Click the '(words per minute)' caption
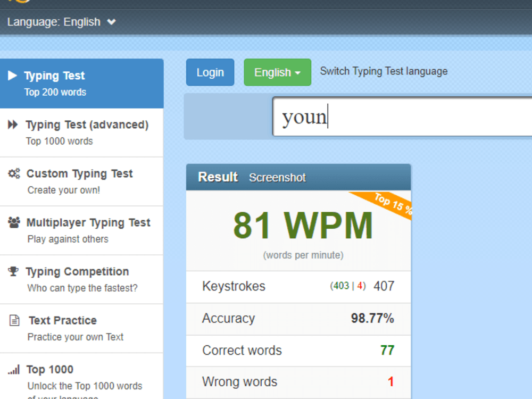 [303, 255]
